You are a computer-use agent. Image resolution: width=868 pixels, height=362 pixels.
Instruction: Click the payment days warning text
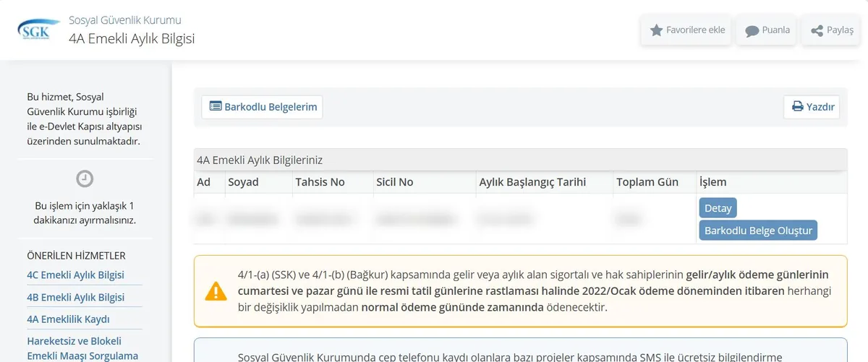pyautogui.click(x=533, y=291)
